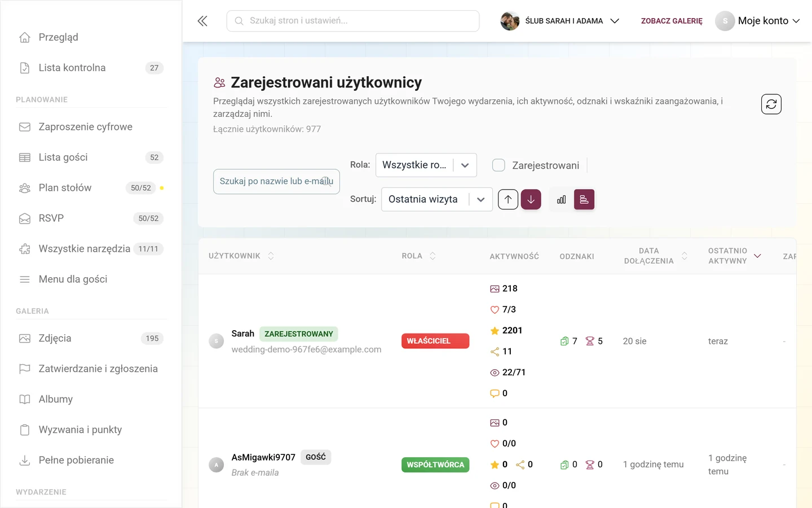Click the Sarah user avatar
The height and width of the screenshot is (508, 812).
click(x=217, y=341)
